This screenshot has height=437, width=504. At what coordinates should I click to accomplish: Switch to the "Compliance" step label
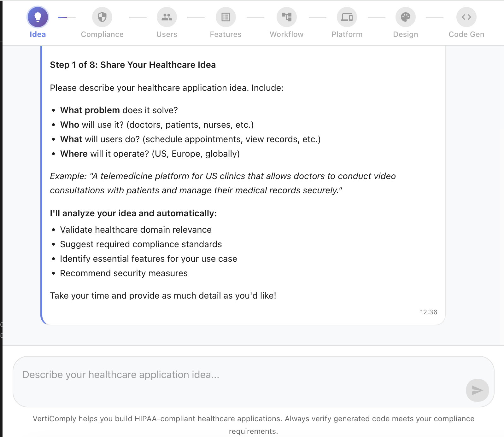[102, 34]
